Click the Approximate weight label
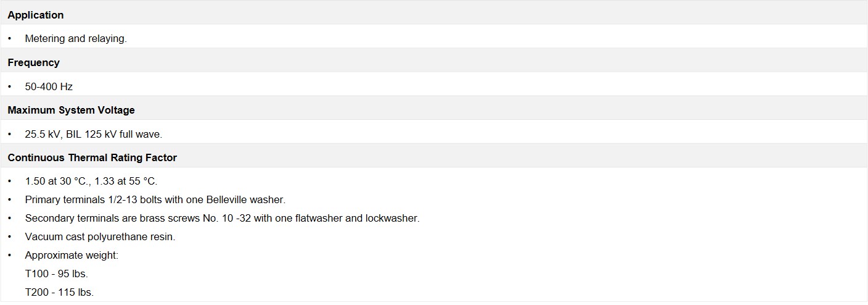 pos(72,255)
